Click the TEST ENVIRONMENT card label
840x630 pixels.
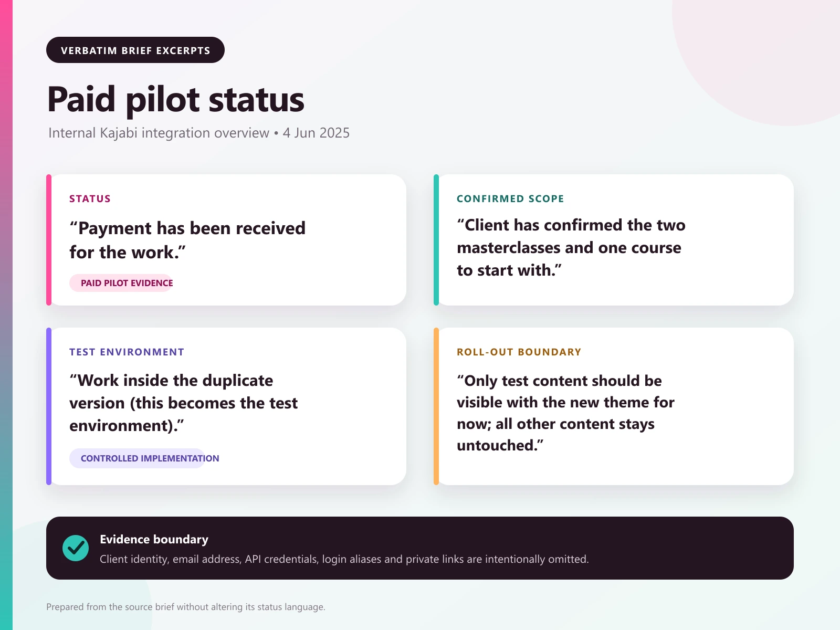pos(127,352)
